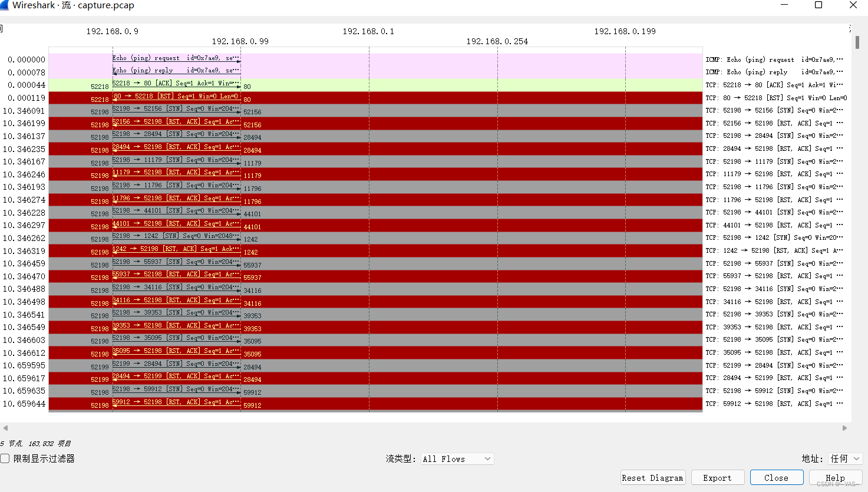The width and height of the screenshot is (868, 492).
Task: Click the ICMP Echo ping request comment
Action: click(774, 60)
